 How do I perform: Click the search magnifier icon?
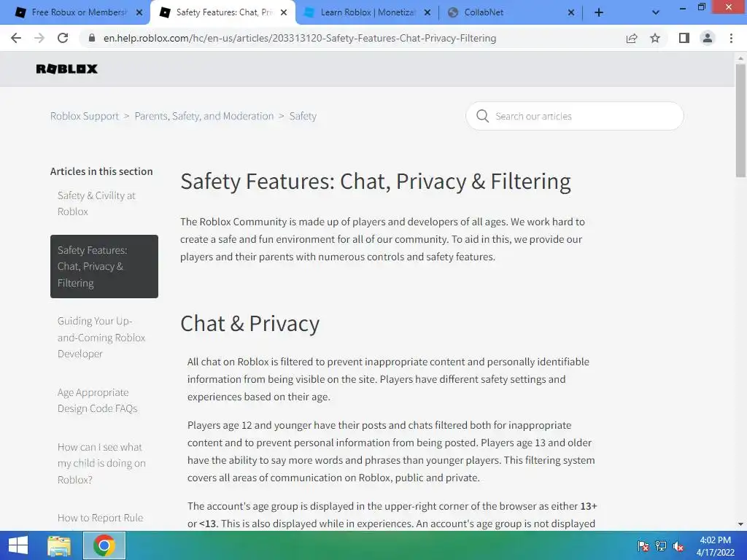483,116
